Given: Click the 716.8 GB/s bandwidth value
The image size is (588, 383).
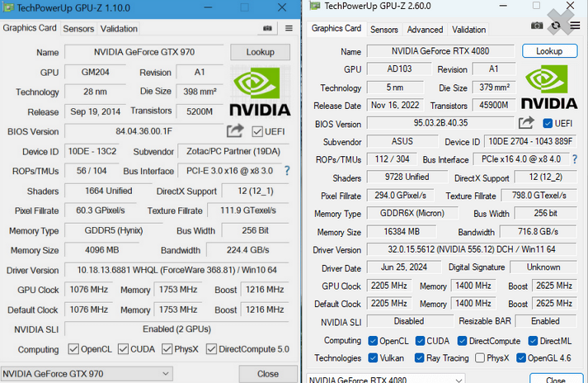Looking at the screenshot, I should coord(539,231).
